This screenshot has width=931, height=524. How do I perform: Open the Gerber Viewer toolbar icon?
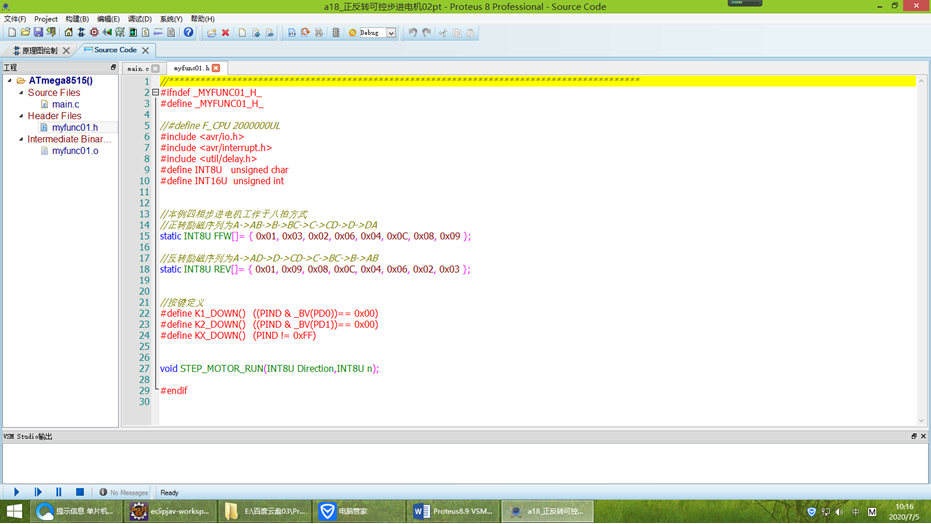coord(120,33)
